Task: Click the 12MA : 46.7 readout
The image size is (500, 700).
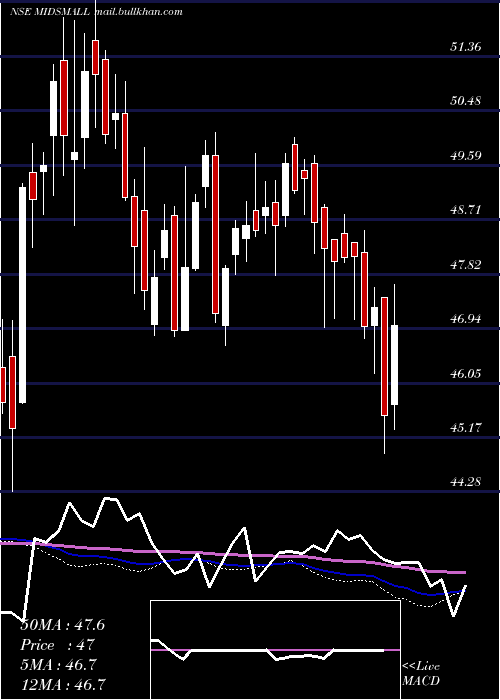Action: [x=63, y=684]
